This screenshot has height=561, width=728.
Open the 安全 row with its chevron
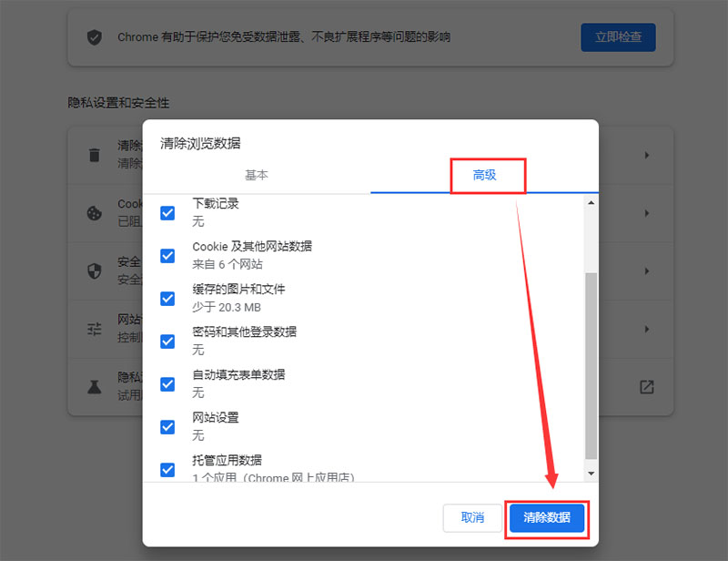tap(646, 270)
